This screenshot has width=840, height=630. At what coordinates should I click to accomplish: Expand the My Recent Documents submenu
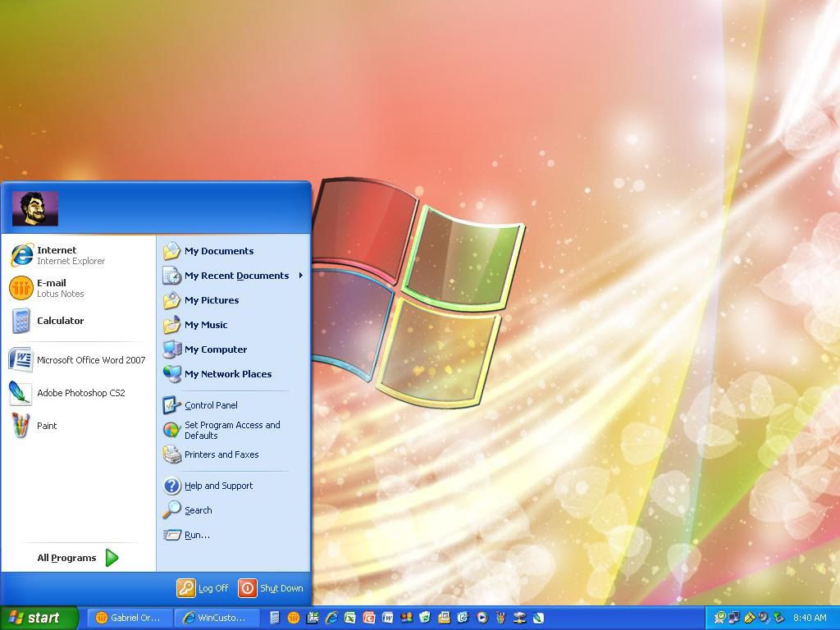tap(234, 276)
